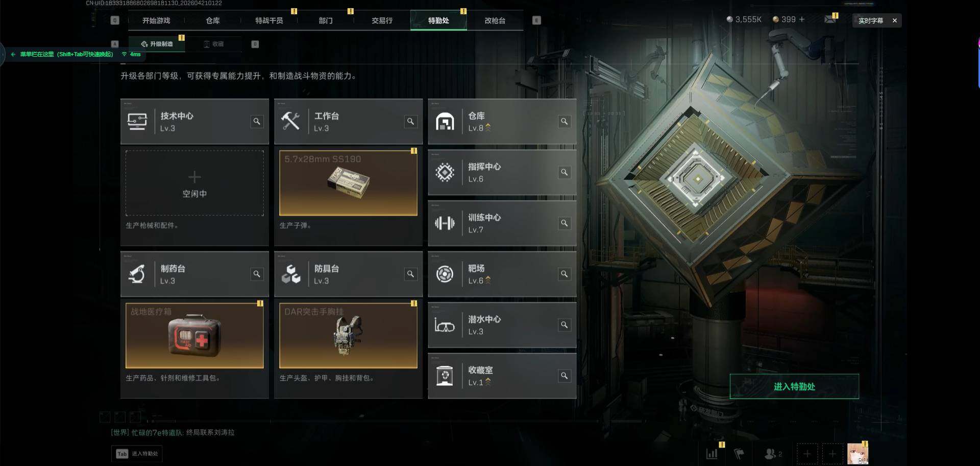Image resolution: width=980 pixels, height=466 pixels.
Task: Open the mail envelope icon
Action: click(x=830, y=19)
